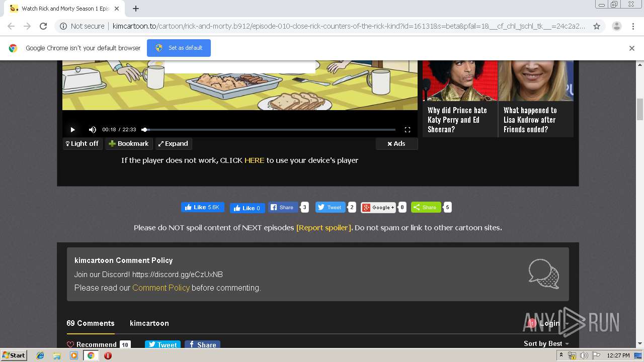Recommend this discussion with heart icon
Screen dimensions: 644x362
99,345
